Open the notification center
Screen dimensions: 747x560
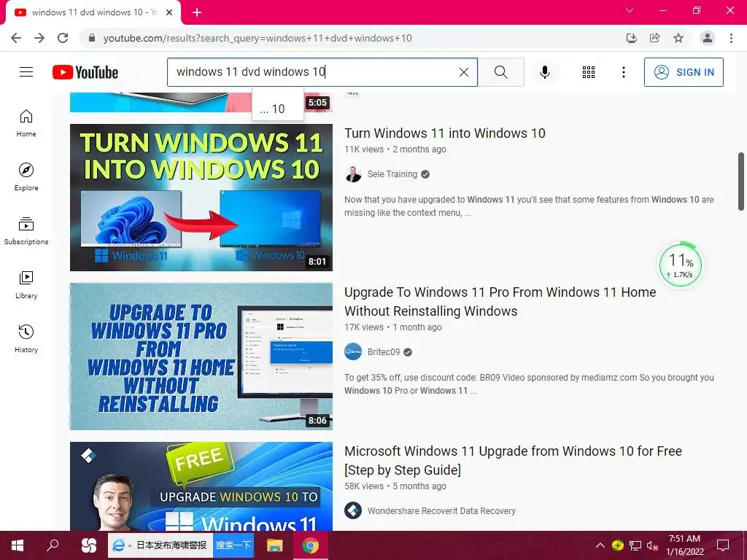click(x=723, y=545)
